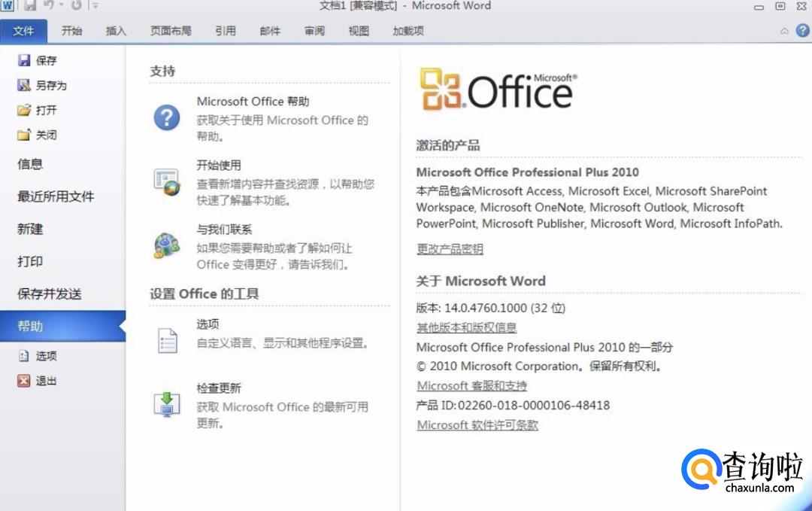The image size is (812, 511).
Task: Open the Undo history dropdown arrow
Action: [61, 5]
